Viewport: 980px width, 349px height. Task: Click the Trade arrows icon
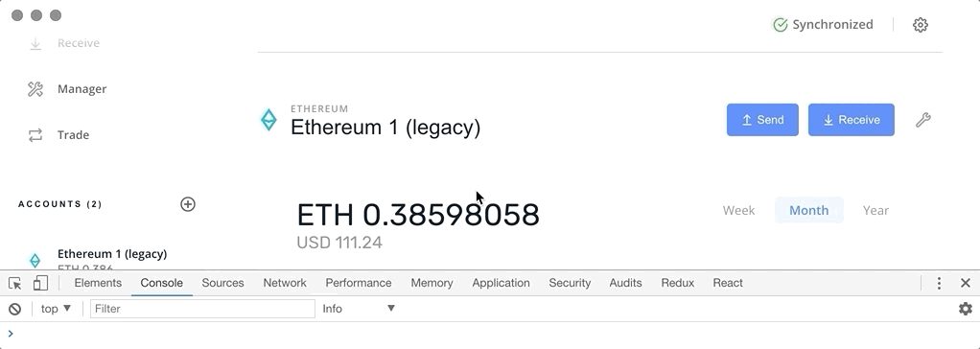pyautogui.click(x=35, y=135)
